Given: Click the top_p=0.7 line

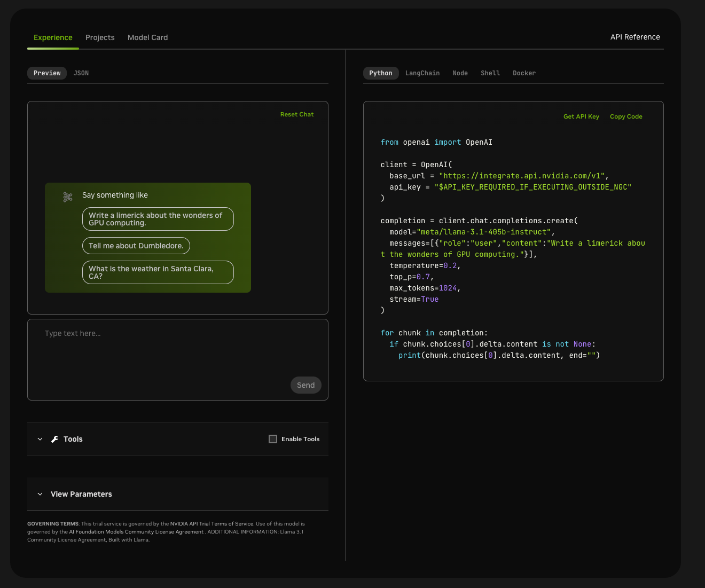Looking at the screenshot, I should click(412, 277).
